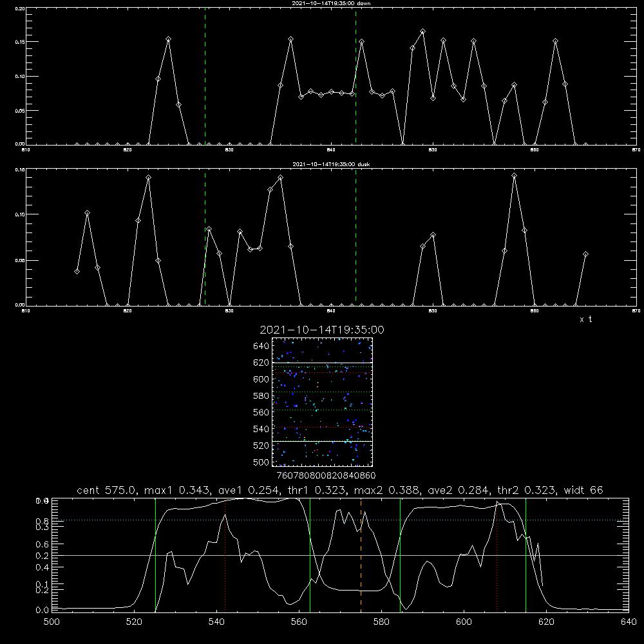Screen dimensions: 644x644
Task: Click the orange dashed center line marker
Action: pos(361,554)
